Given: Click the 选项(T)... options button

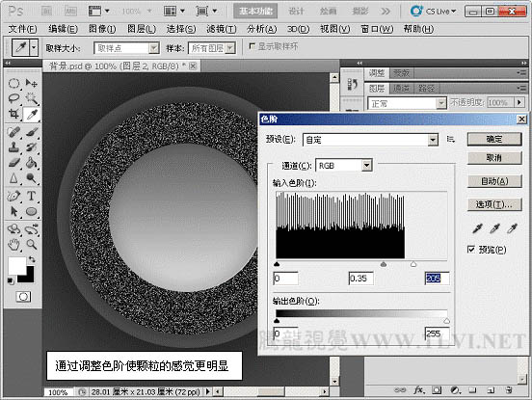Looking at the screenshot, I should (494, 204).
